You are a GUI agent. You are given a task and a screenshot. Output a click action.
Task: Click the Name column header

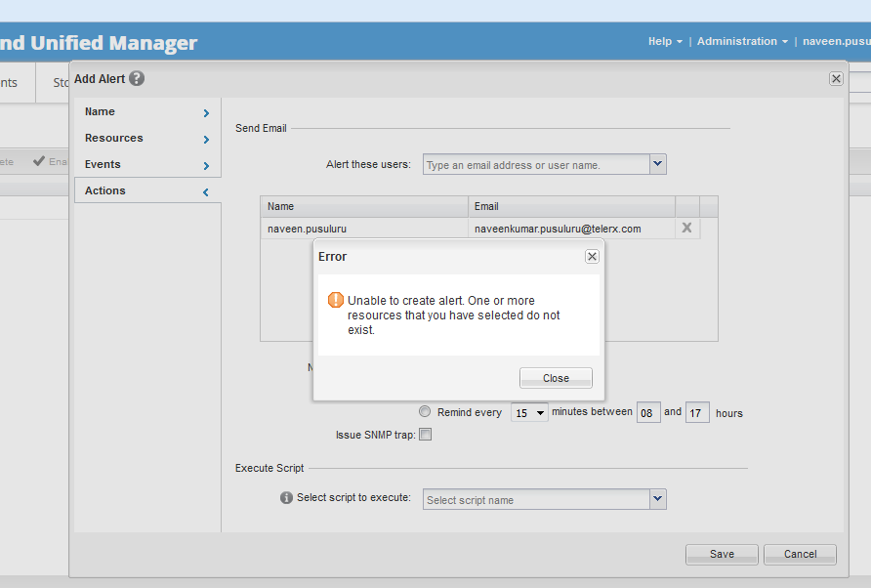(x=364, y=206)
